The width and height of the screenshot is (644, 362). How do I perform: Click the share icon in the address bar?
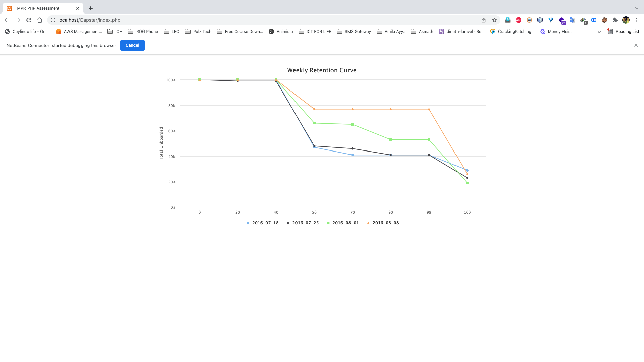pyautogui.click(x=484, y=20)
